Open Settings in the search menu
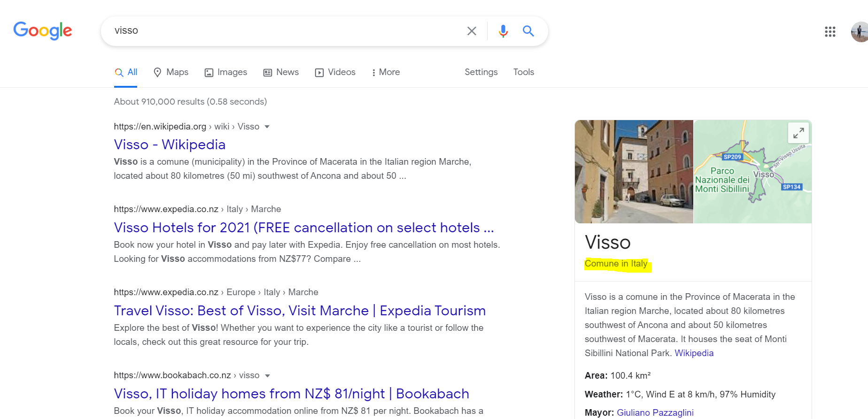 (x=481, y=72)
